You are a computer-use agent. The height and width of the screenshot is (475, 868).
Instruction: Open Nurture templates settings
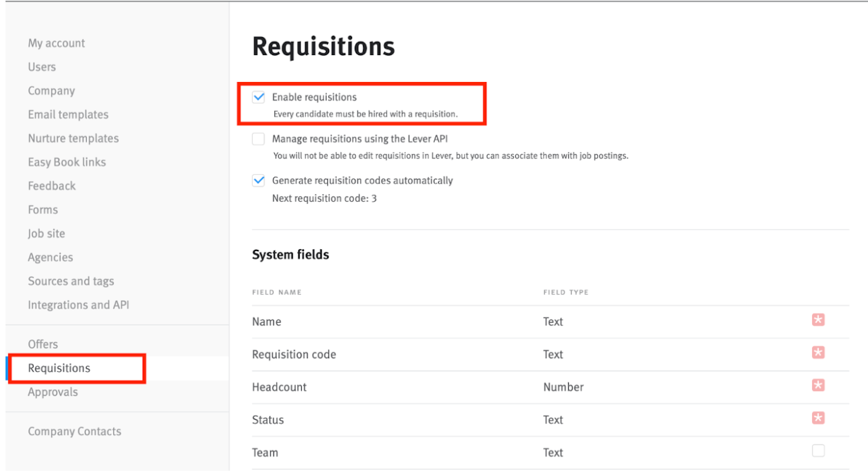click(x=72, y=138)
